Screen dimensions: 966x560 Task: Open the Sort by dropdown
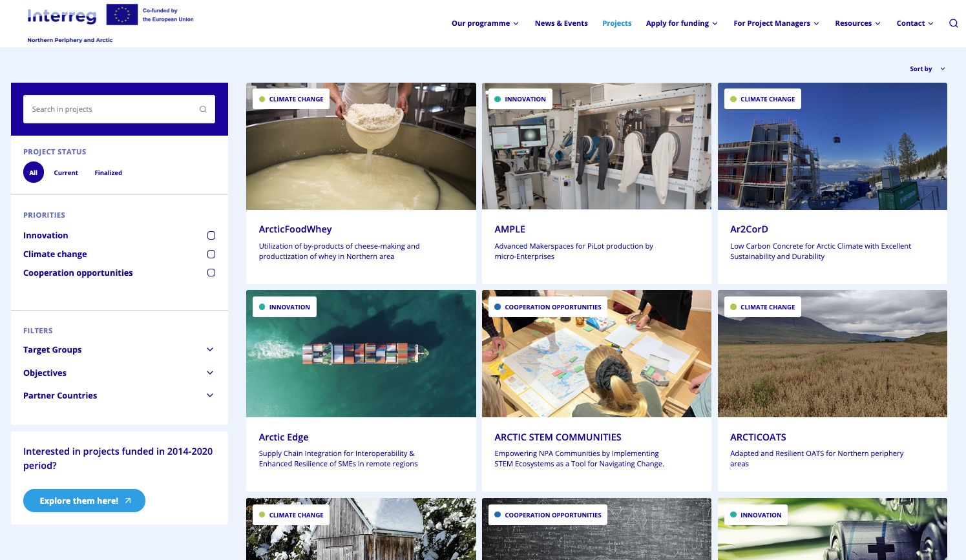927,69
